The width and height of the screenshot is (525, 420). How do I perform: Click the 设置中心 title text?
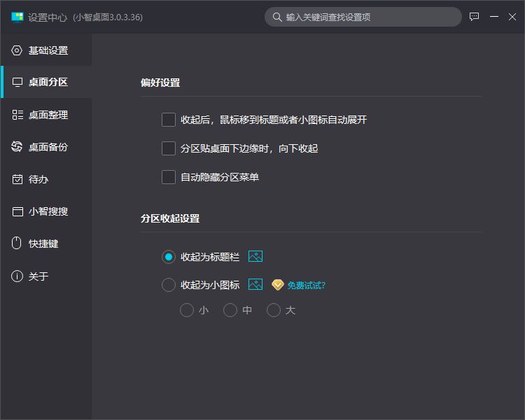pyautogui.click(x=47, y=17)
